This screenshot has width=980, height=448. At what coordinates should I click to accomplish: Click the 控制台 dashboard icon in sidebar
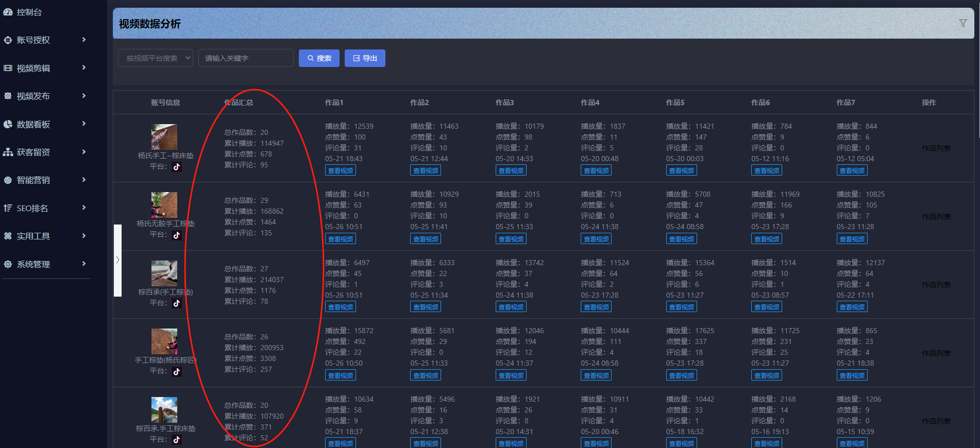(8, 12)
